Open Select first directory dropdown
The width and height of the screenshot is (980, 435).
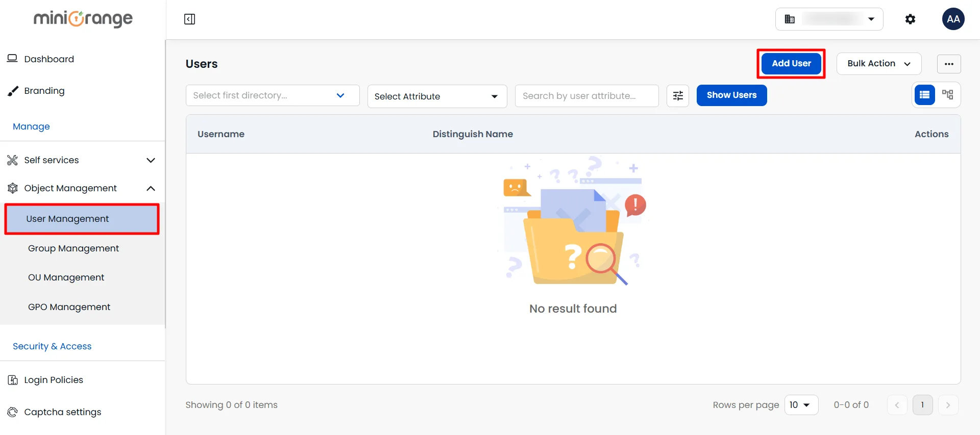tap(273, 95)
